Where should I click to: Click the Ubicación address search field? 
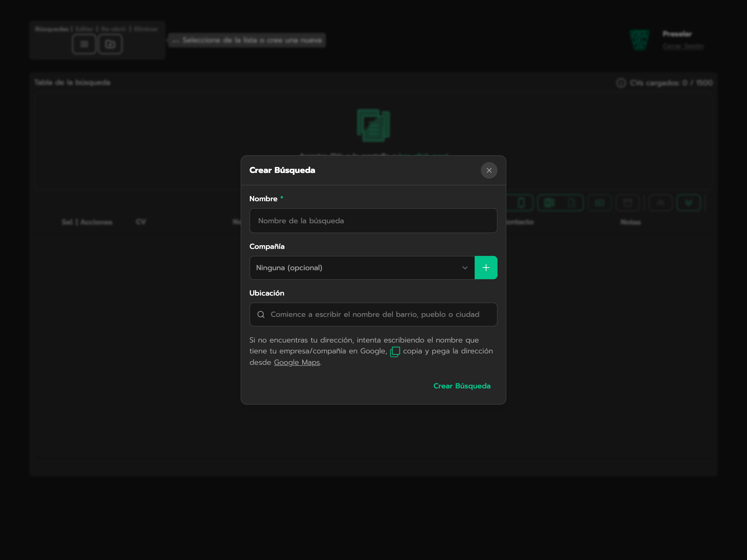tap(373, 314)
